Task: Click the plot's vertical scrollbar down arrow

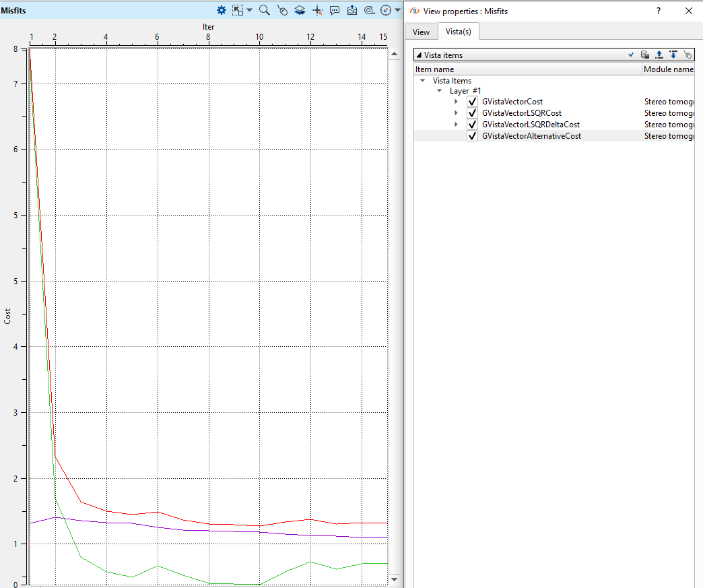Action: point(395,579)
